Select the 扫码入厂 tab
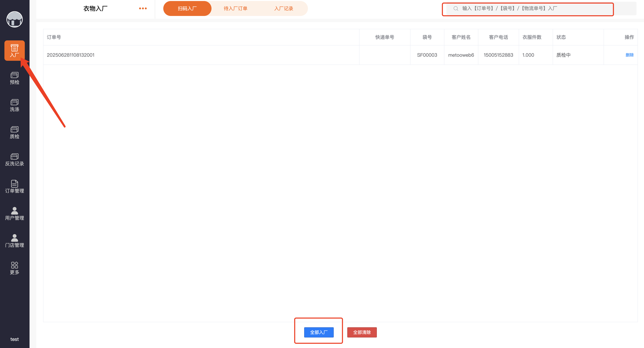 click(187, 8)
